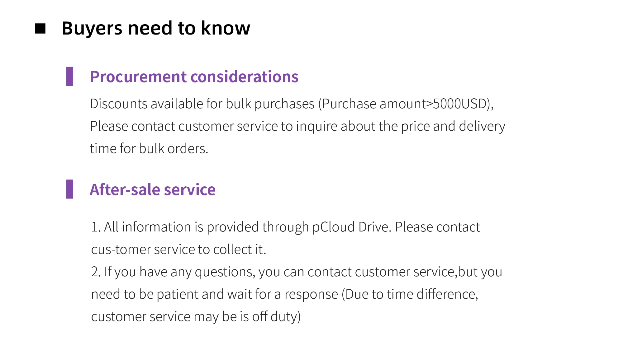
Task: Select the 'Procurement considerations' heading
Action: point(194,77)
